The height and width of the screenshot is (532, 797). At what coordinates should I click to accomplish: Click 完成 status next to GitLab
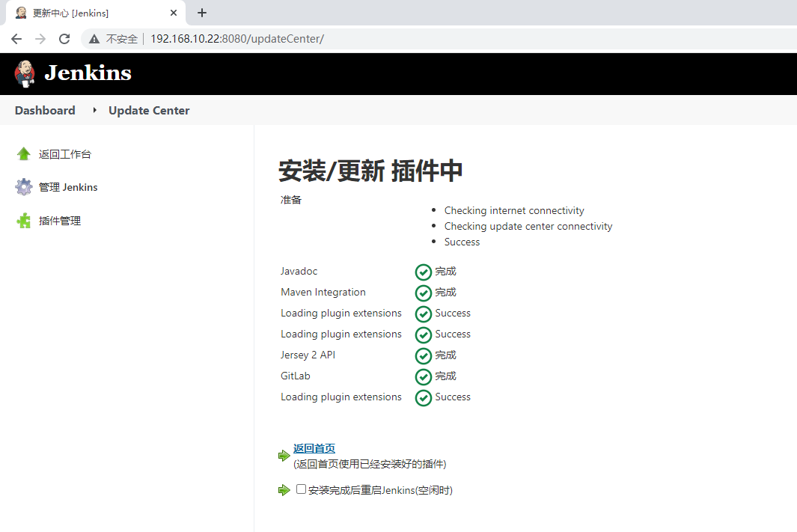point(446,376)
